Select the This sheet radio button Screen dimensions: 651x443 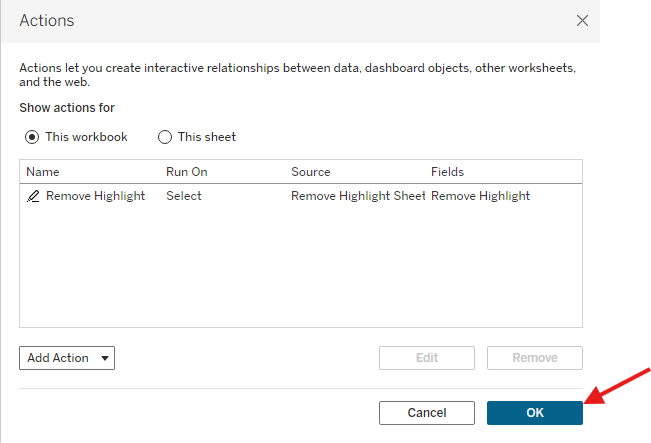pos(165,137)
